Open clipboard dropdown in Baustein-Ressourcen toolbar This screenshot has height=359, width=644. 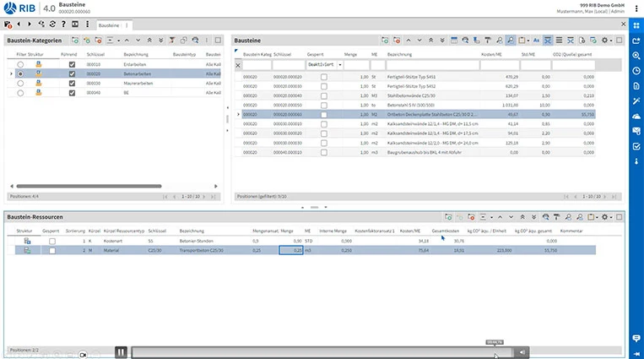point(593,217)
